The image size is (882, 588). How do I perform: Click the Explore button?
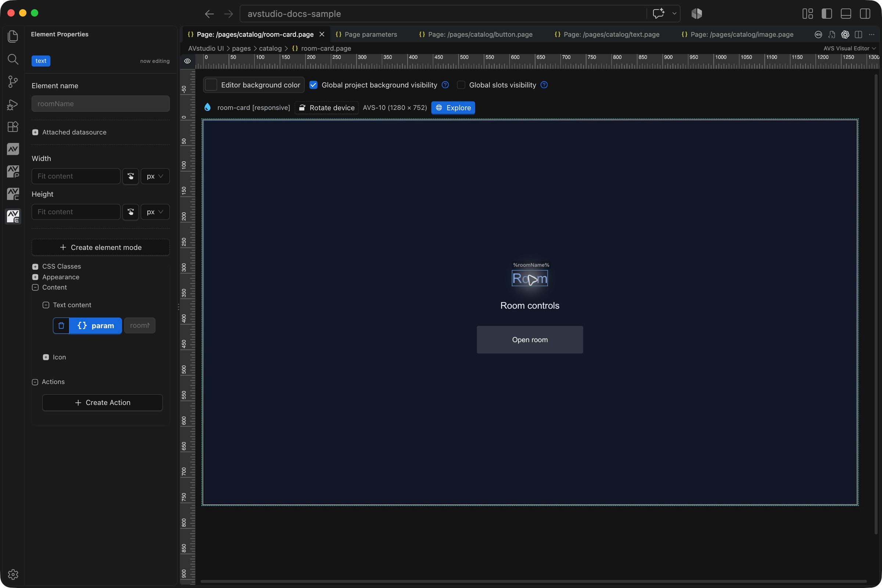[x=453, y=108]
